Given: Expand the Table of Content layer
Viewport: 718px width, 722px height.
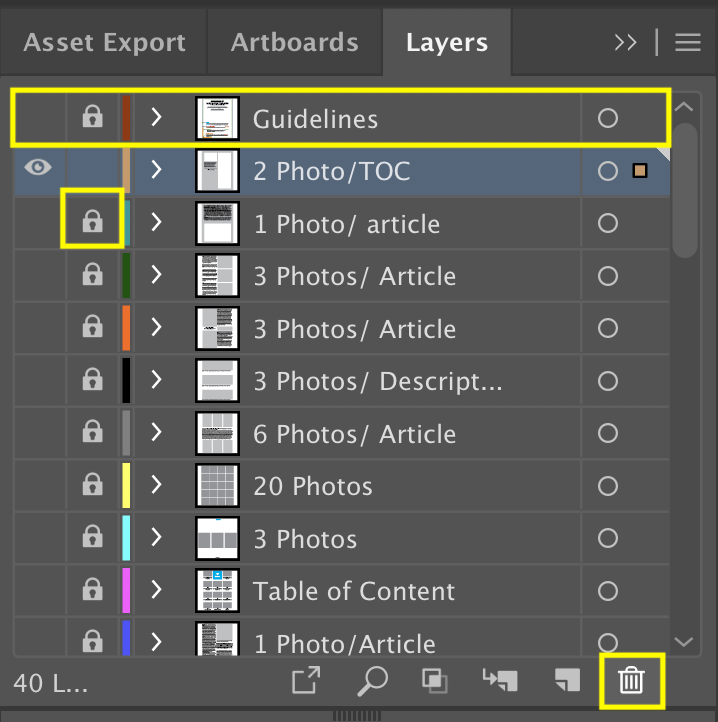Looking at the screenshot, I should [156, 591].
